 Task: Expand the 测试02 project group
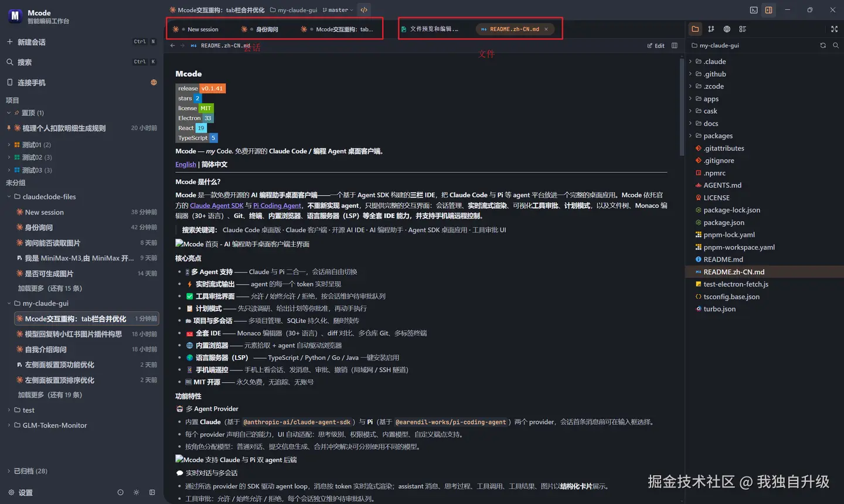9,157
